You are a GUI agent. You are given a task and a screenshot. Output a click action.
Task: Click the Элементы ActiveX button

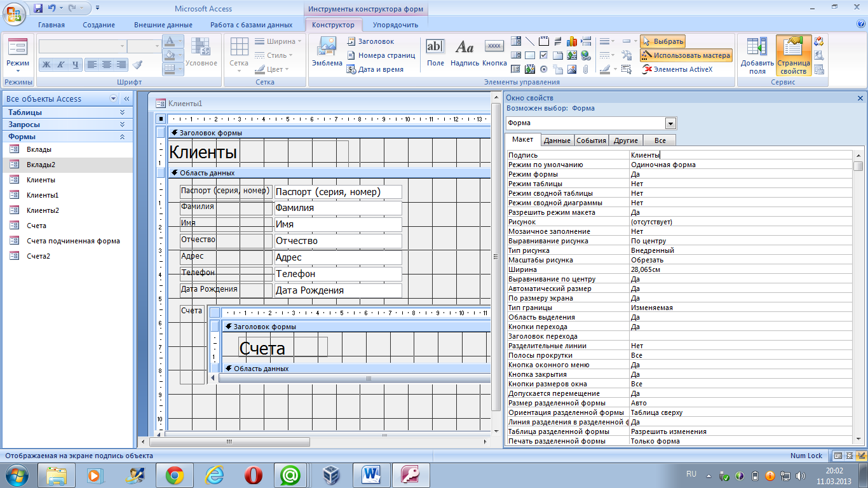(x=677, y=69)
